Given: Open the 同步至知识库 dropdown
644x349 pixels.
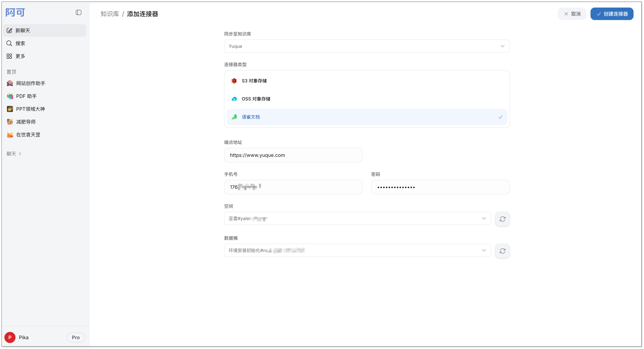Looking at the screenshot, I should click(367, 46).
